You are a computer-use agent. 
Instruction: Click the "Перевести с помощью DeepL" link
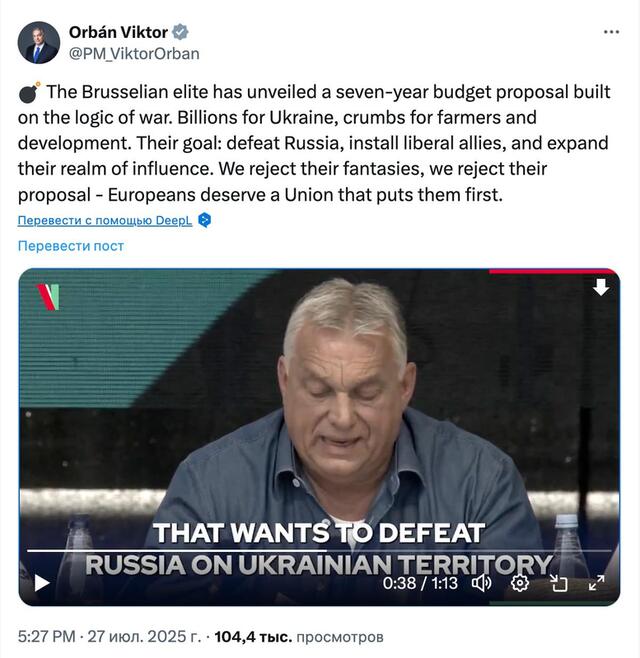(104, 220)
